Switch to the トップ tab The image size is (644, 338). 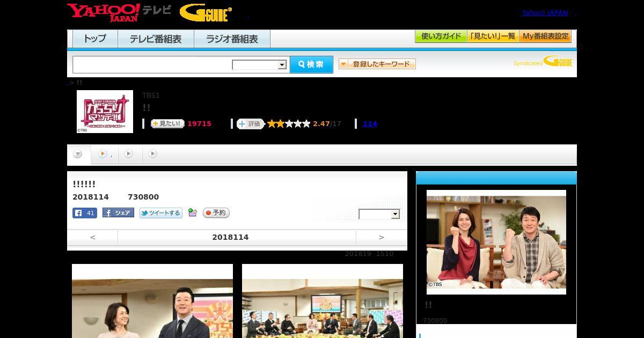[95, 39]
